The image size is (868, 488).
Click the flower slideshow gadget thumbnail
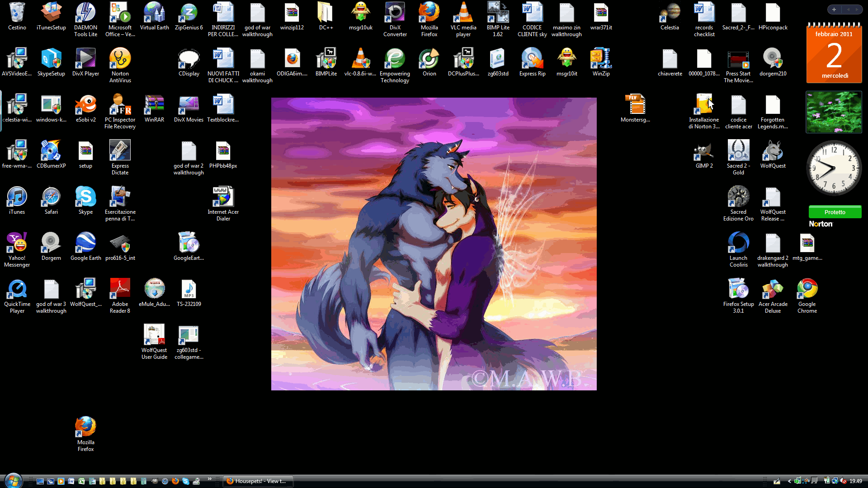tap(834, 112)
